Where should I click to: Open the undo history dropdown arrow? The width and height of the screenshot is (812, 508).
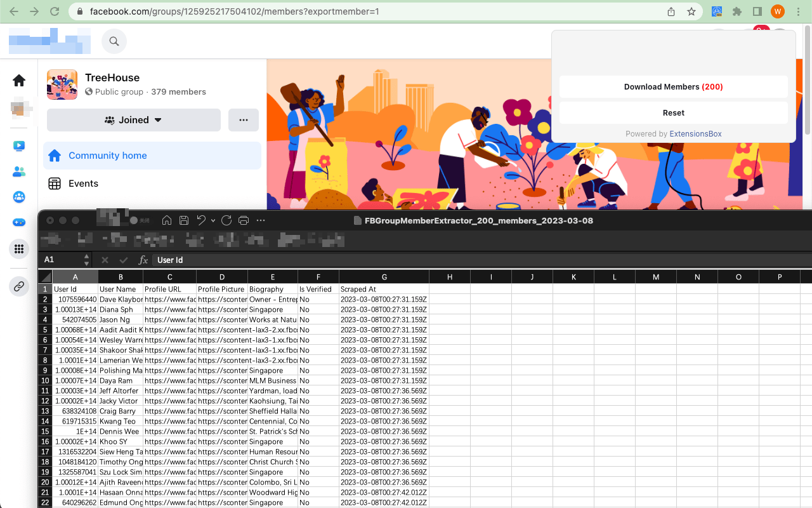pos(213,221)
